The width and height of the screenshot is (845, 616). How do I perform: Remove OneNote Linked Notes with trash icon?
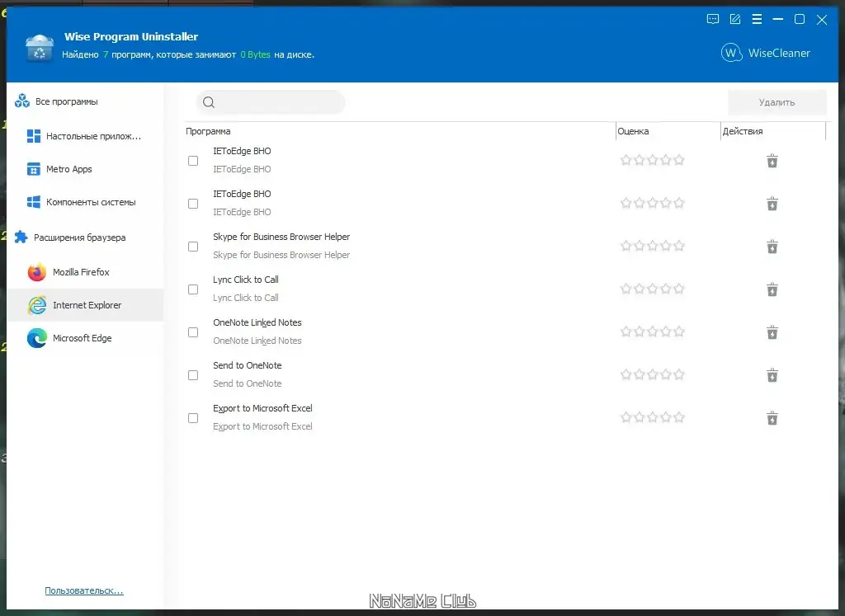772,332
